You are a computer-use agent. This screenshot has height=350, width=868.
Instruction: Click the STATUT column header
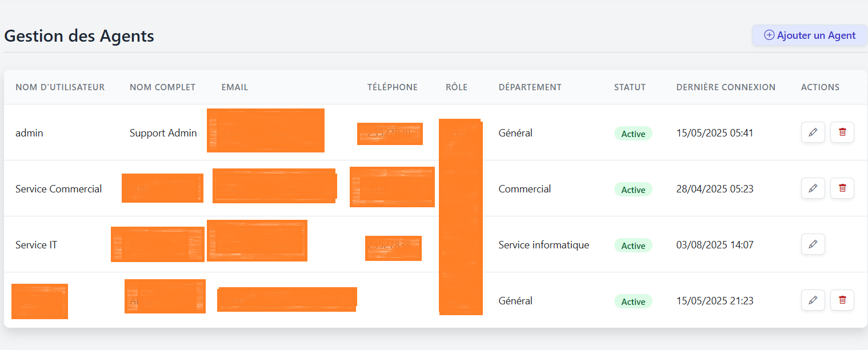630,87
